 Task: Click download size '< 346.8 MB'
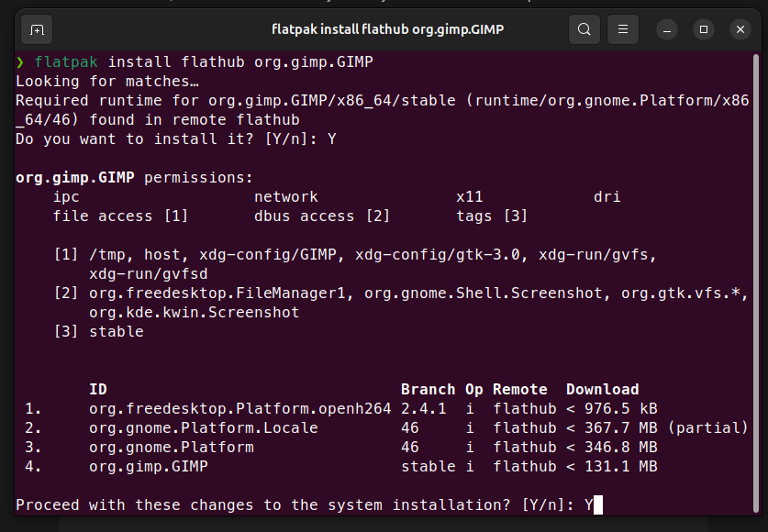click(612, 448)
